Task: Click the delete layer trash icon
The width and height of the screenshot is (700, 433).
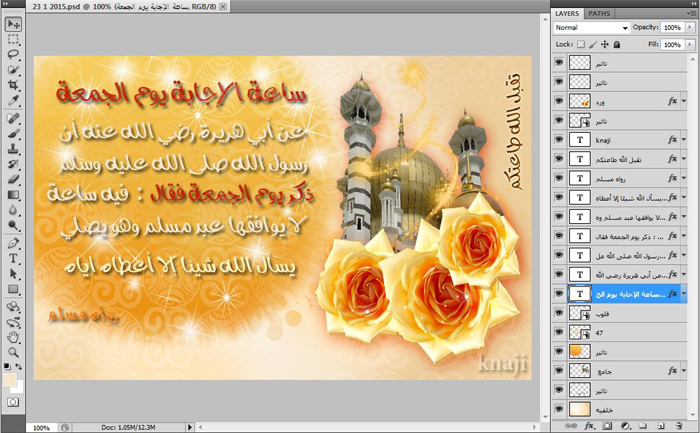Action: 677,426
